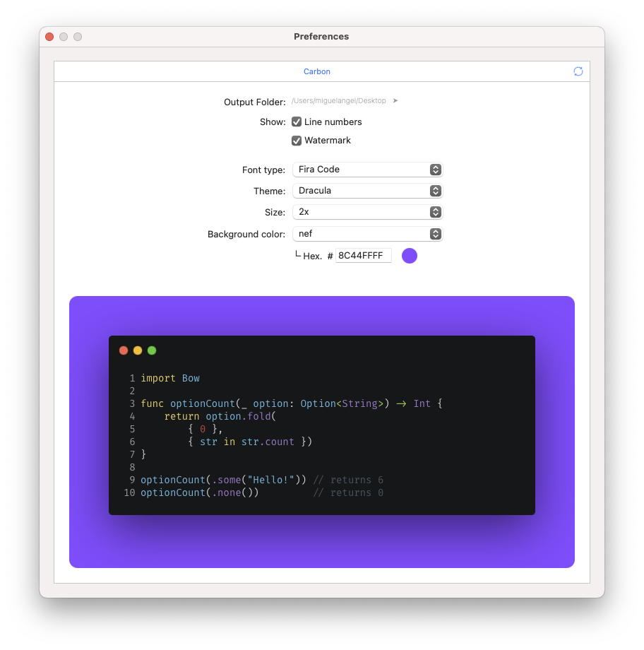Click the Line numbers label text
This screenshot has width=644, height=650.
pos(333,122)
